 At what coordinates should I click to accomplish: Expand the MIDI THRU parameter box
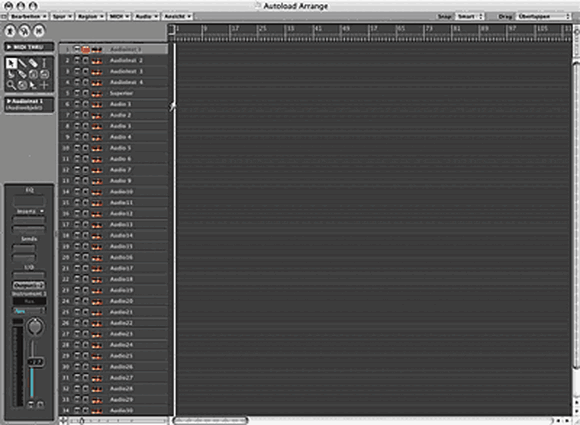tap(9, 47)
